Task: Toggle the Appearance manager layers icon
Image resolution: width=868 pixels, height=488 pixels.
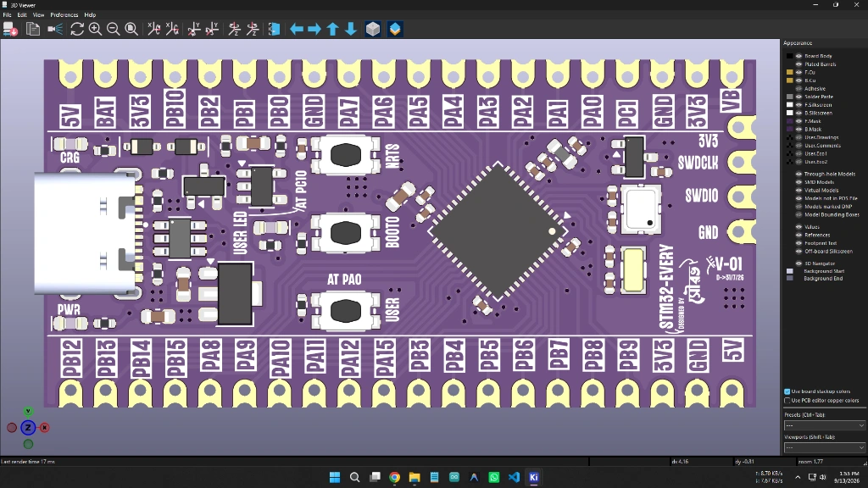Action: [395, 29]
